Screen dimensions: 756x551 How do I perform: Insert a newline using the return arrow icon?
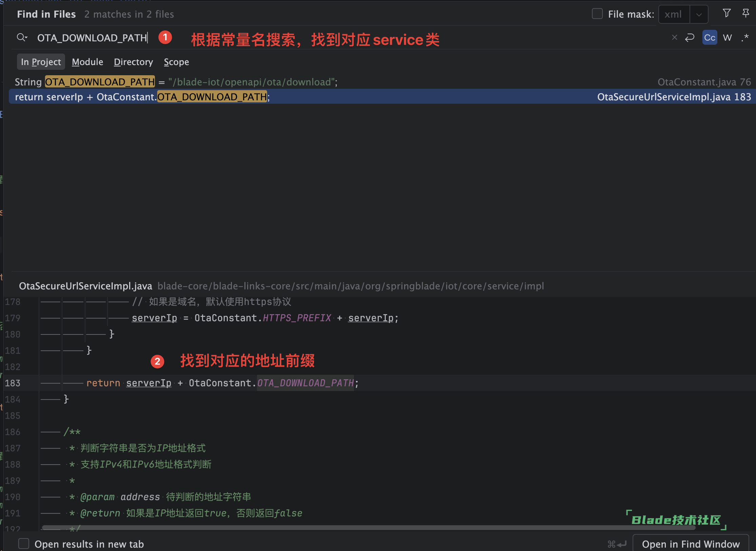point(690,37)
